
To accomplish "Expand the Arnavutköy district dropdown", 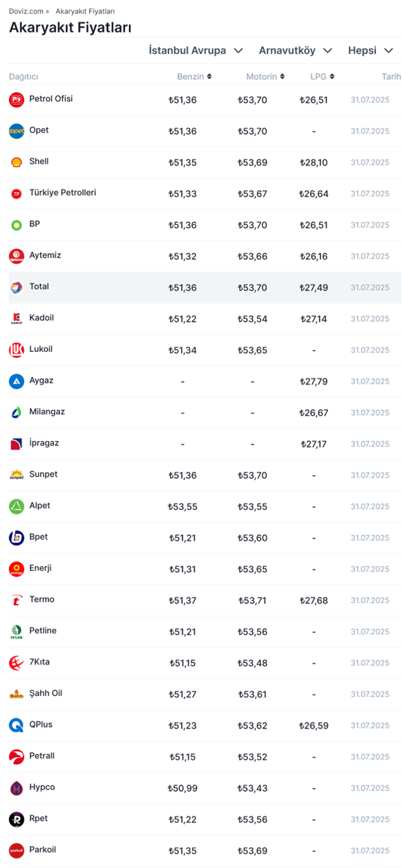I will 295,50.
